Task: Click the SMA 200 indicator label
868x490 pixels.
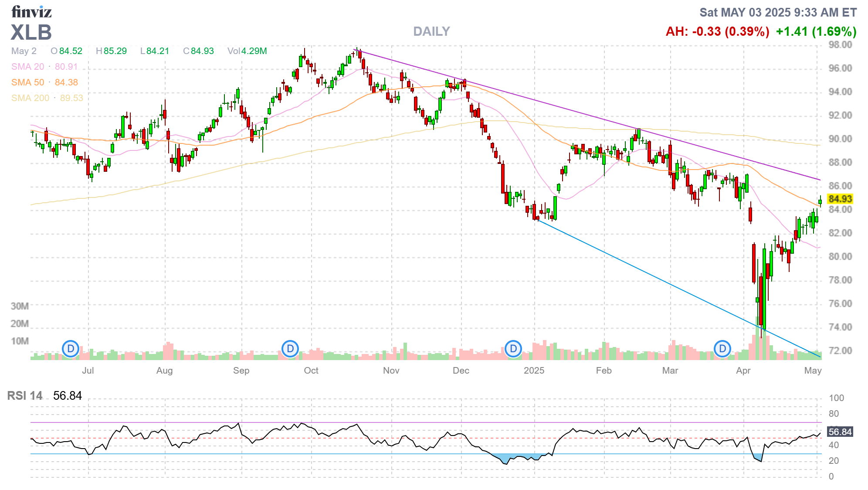Action: [31, 98]
